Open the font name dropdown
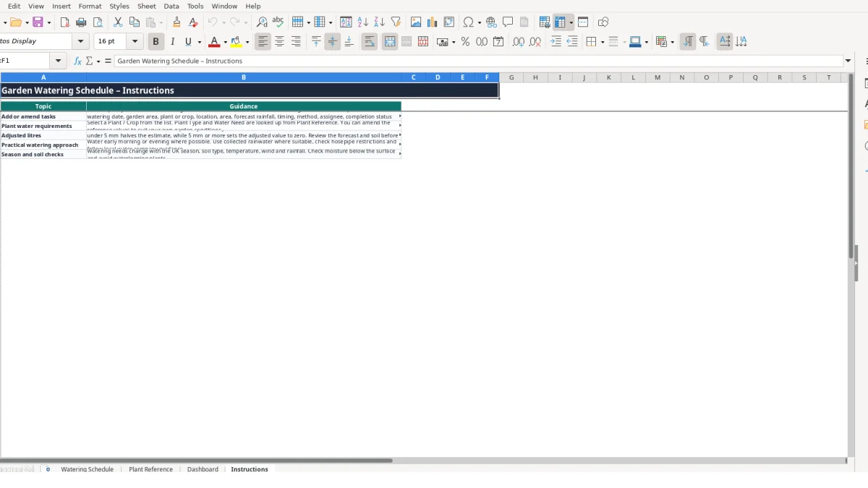This screenshot has height=488, width=868. (x=81, y=42)
